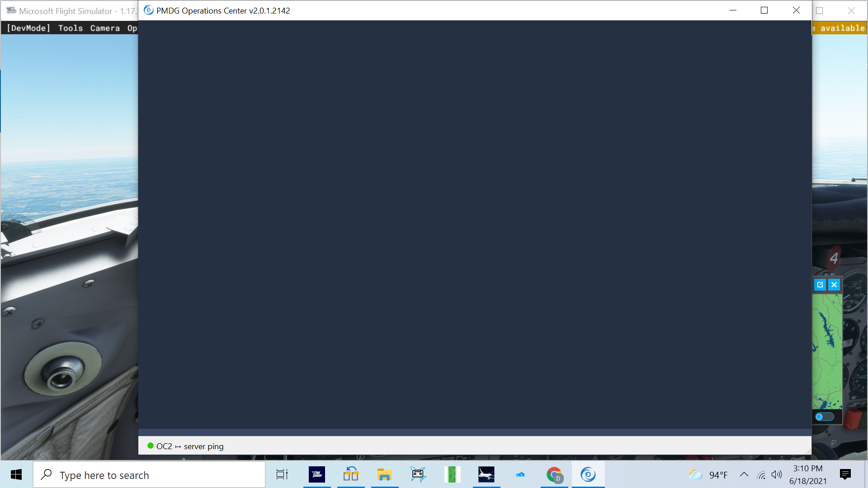Open the green striped taskbar app
Screen dimensions: 868x488
click(x=453, y=474)
